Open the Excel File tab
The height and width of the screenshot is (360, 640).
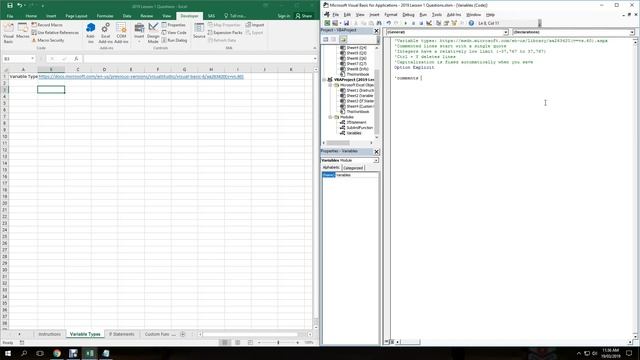click(x=10, y=16)
